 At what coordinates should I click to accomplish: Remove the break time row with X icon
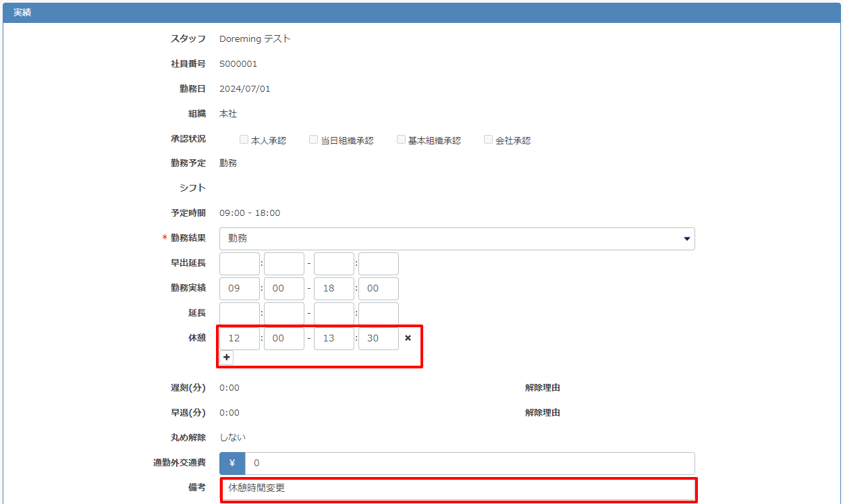click(408, 338)
